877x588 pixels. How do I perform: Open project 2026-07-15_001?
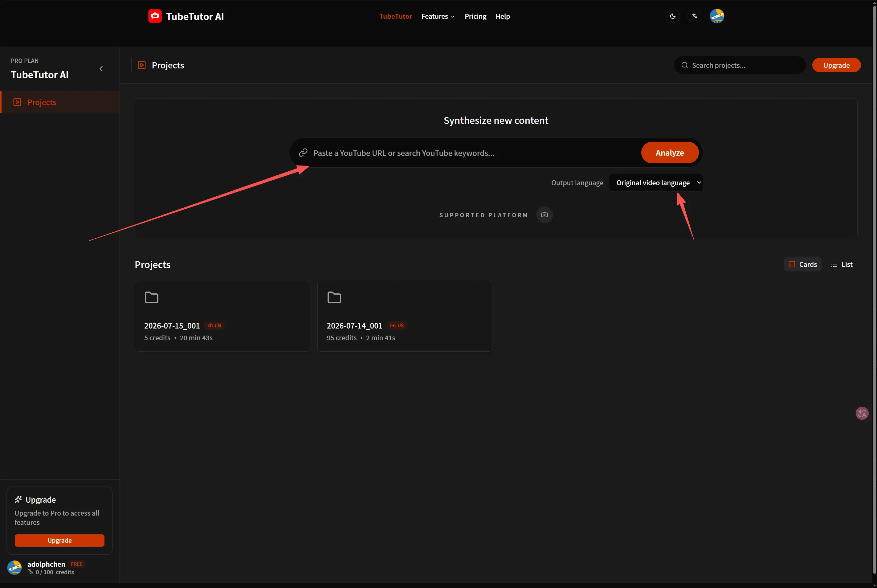click(x=222, y=316)
